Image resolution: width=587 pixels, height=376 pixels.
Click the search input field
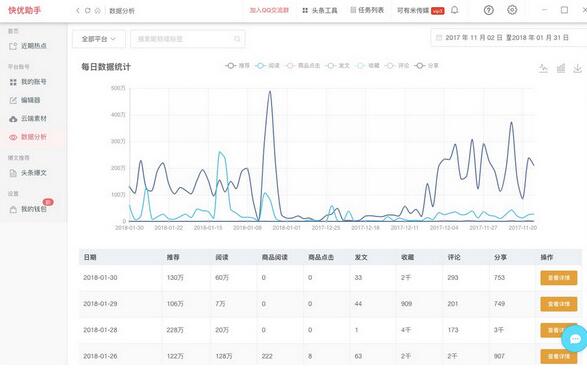[x=188, y=39]
